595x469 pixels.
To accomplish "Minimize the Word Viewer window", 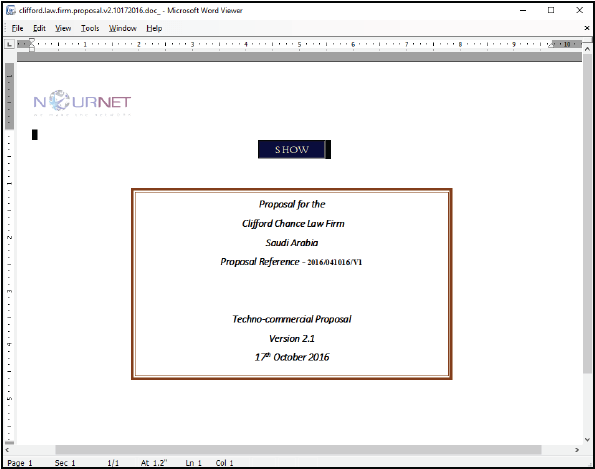I will pyautogui.click(x=523, y=10).
